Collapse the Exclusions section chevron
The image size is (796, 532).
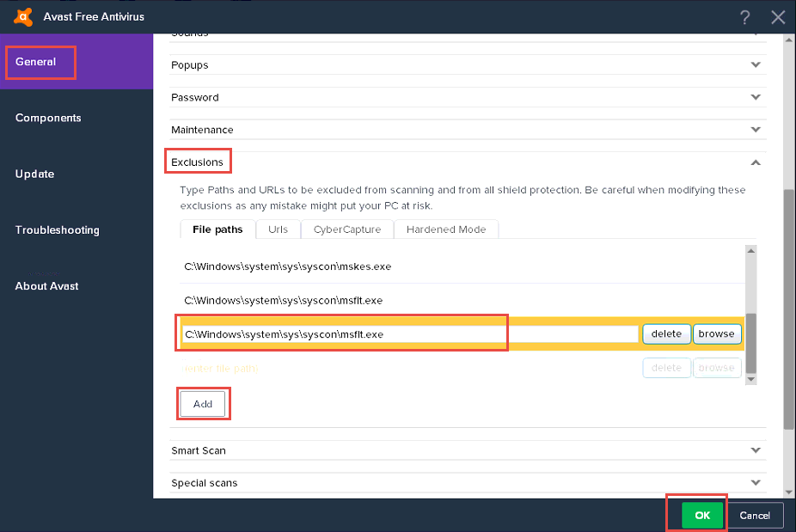[756, 162]
